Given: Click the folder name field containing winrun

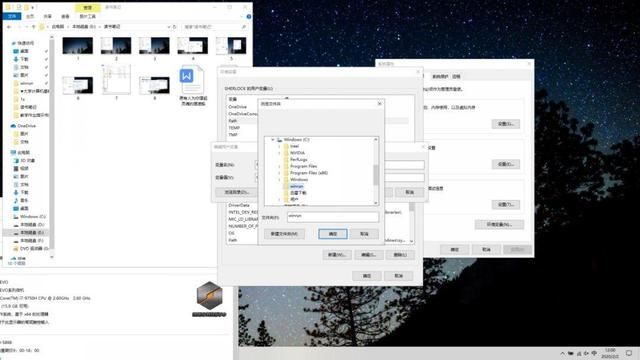Looking at the screenshot, I should tap(333, 217).
